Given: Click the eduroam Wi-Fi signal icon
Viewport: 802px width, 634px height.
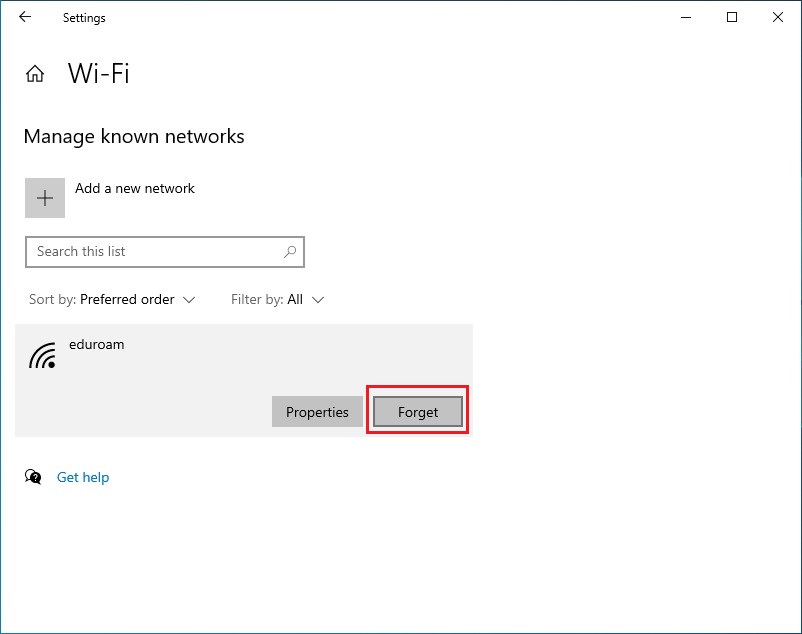Looking at the screenshot, I should 42,355.
